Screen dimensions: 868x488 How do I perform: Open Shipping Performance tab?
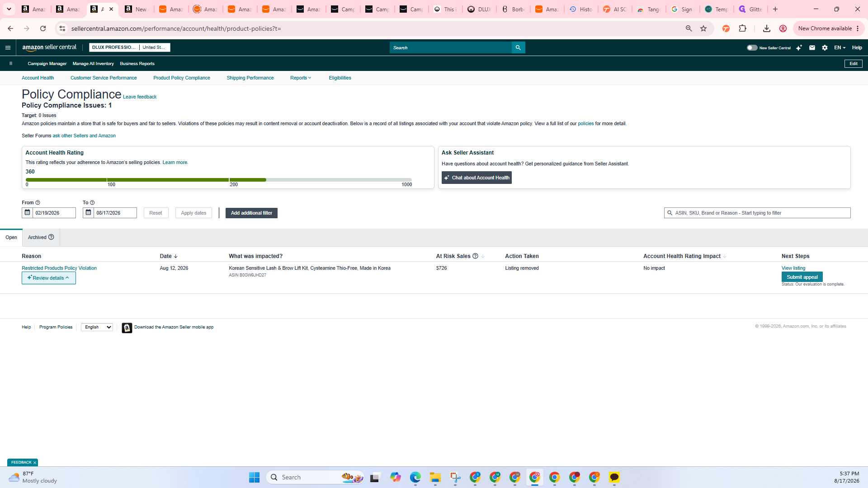[250, 78]
